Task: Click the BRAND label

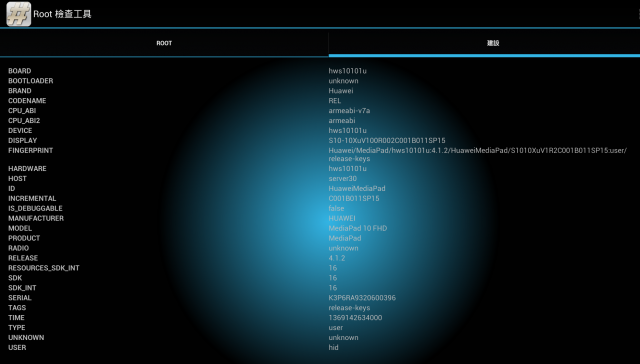Action: [x=20, y=91]
